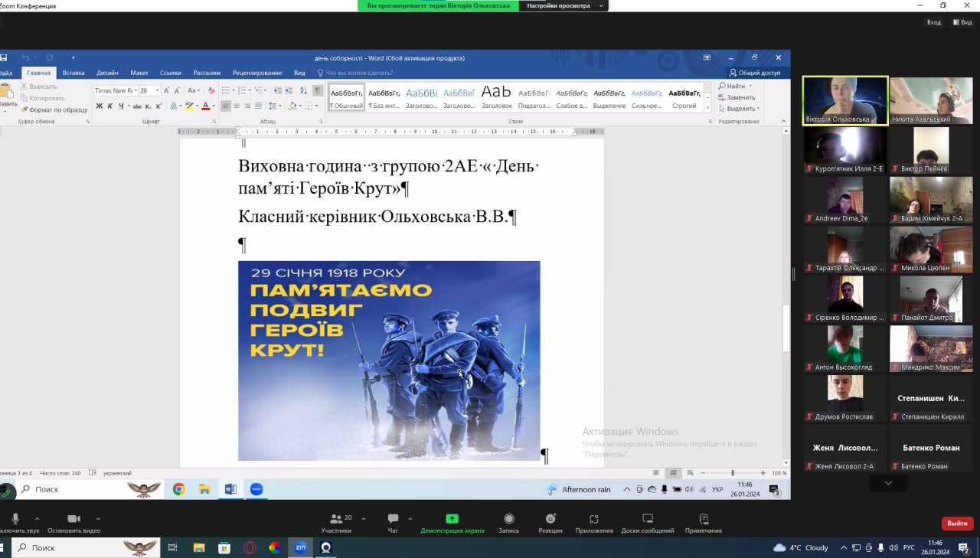Toggle Zoom microphone (Включить звук)
This screenshot has width=980, height=558.
pos(15,524)
